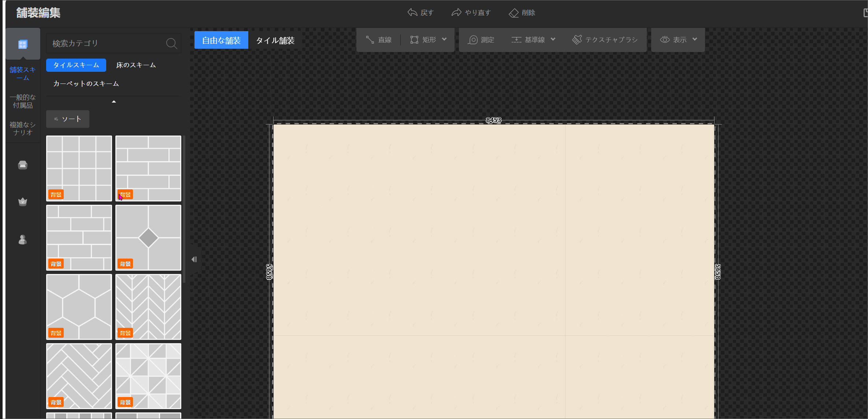Click the sofa furniture sidebar icon
The width and height of the screenshot is (868, 419).
click(23, 165)
